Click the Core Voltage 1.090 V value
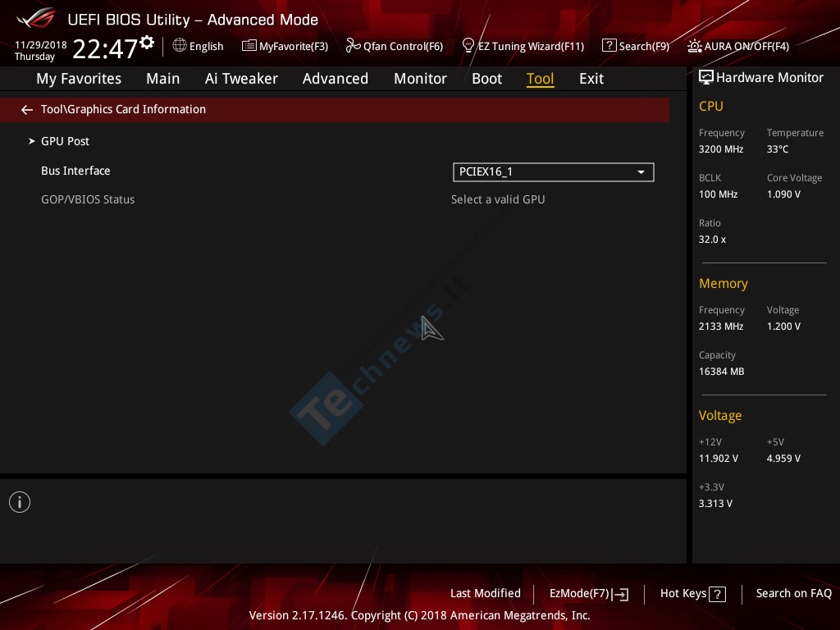The width and height of the screenshot is (840, 630). point(783,194)
